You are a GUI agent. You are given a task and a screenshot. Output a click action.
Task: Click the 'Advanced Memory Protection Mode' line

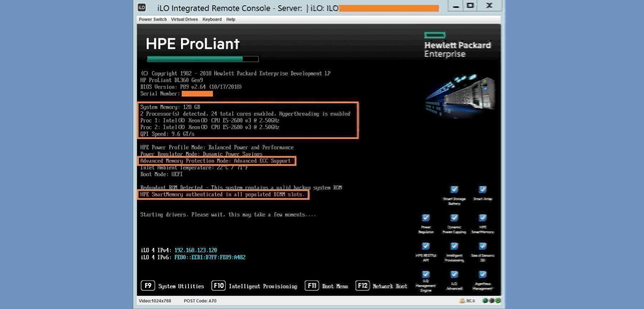(x=215, y=161)
